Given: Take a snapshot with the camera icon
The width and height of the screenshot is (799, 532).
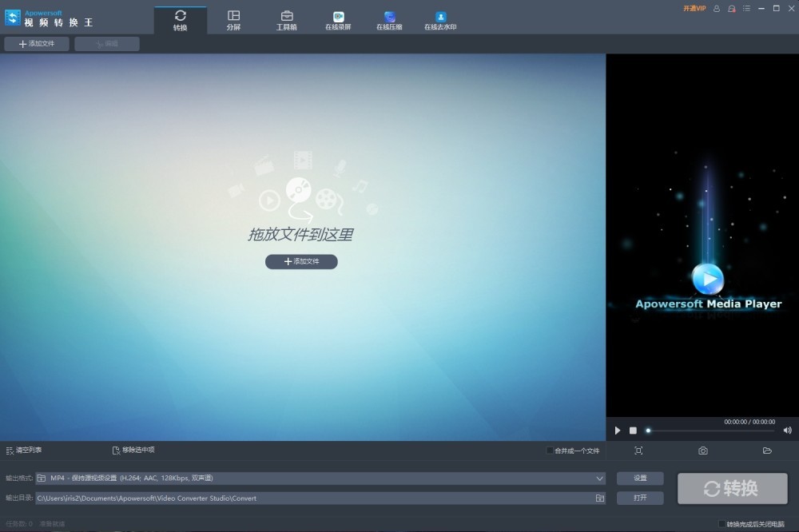Looking at the screenshot, I should point(702,451).
